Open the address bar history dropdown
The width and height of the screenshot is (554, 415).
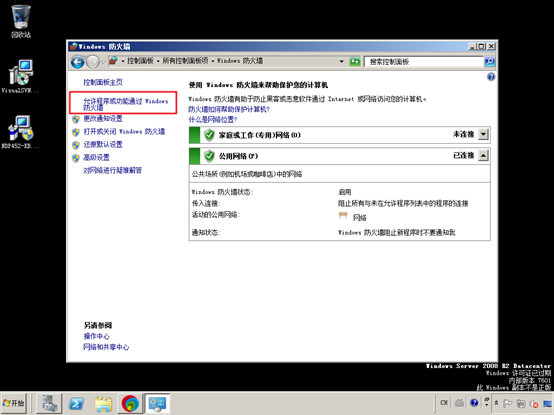pyautogui.click(x=341, y=61)
